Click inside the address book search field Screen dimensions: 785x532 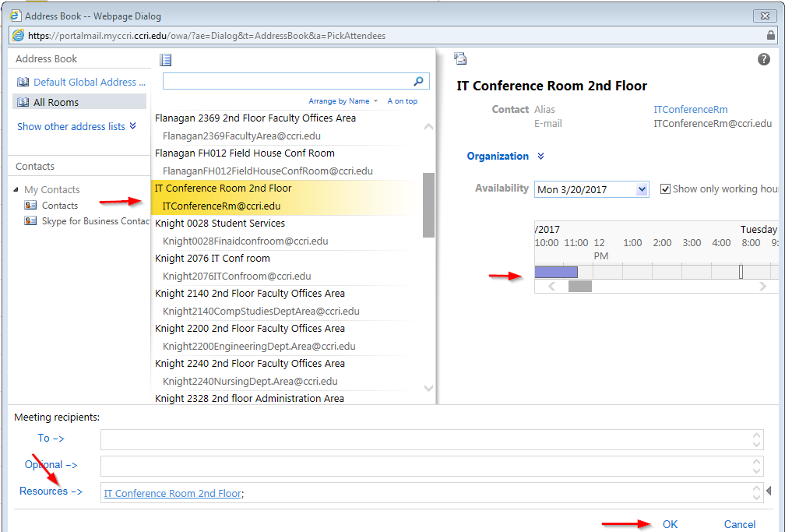pyautogui.click(x=288, y=81)
